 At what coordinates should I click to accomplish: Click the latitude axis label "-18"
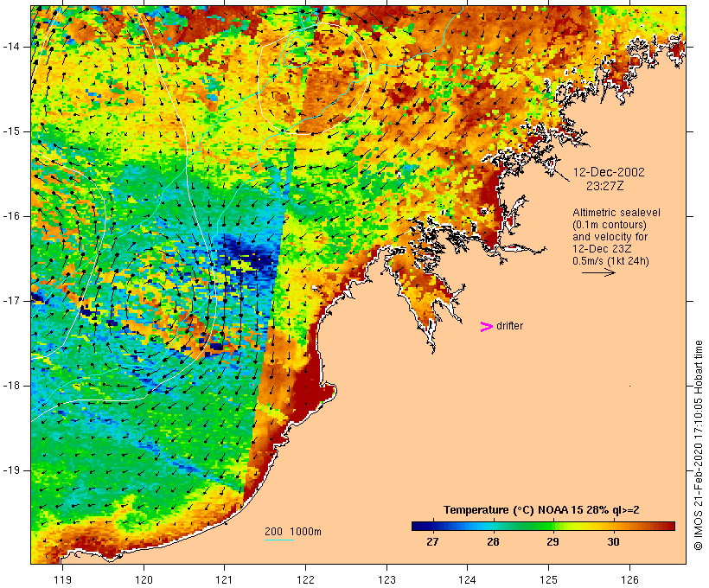coord(10,386)
